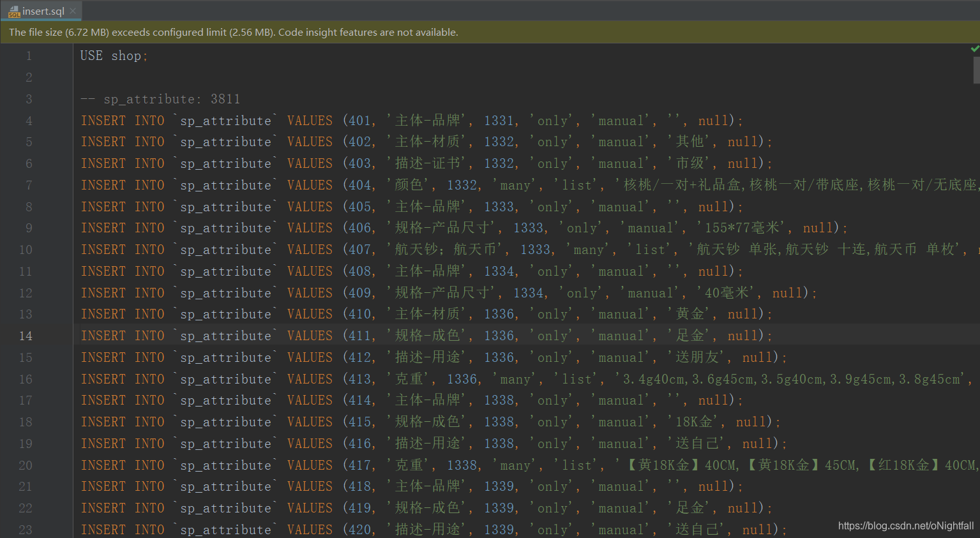The image size is (980, 538).
Task: Click line number 23 in the gutter
Action: [26, 530]
